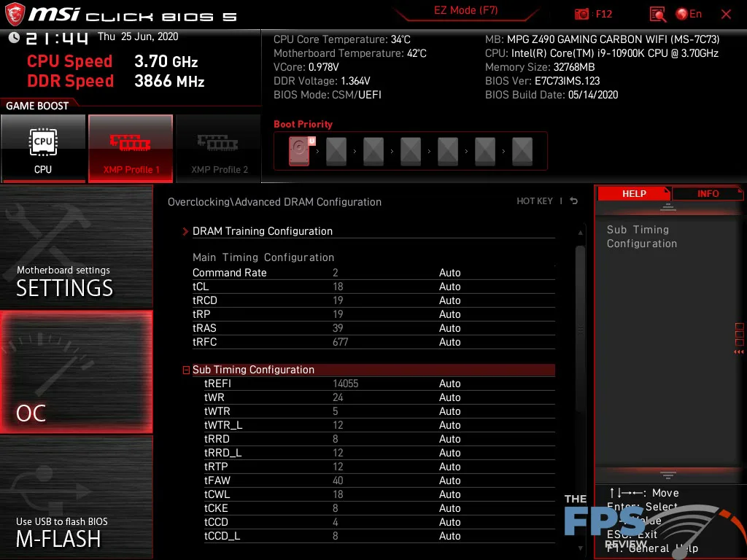Click the date Thu 25 Jun, 2020
The height and width of the screenshot is (560, 747).
point(138,36)
